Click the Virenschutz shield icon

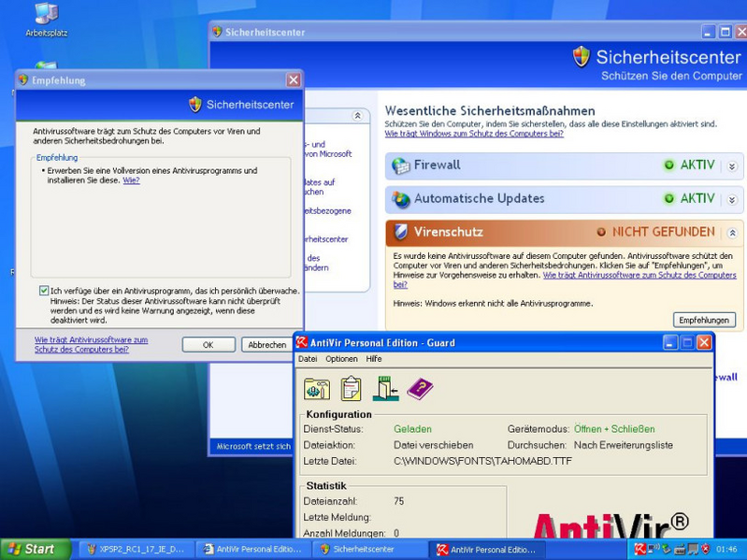[x=401, y=232]
